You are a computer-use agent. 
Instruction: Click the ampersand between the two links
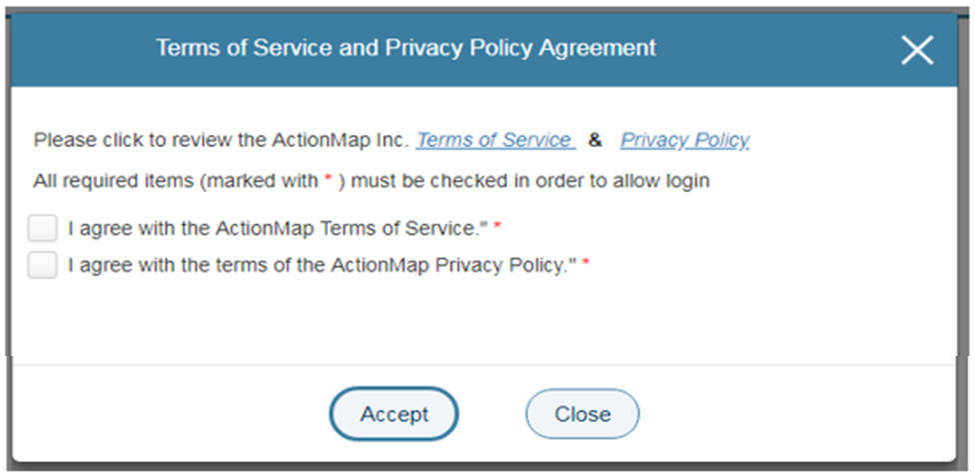(595, 140)
